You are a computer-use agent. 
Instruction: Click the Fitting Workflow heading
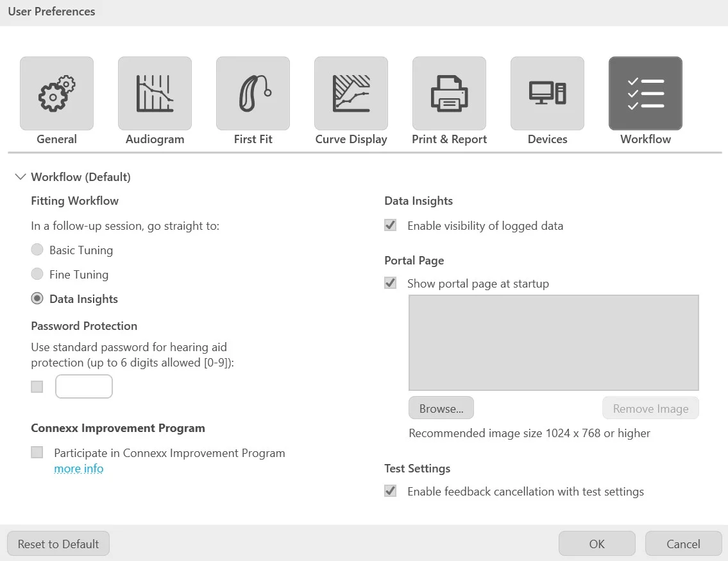pyautogui.click(x=75, y=201)
